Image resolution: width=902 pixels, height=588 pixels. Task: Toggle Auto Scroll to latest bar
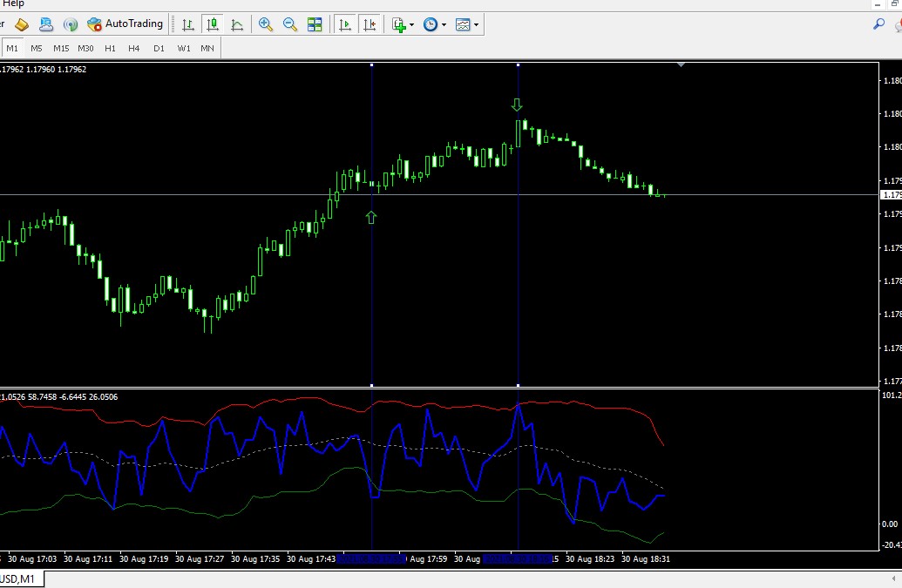click(344, 24)
